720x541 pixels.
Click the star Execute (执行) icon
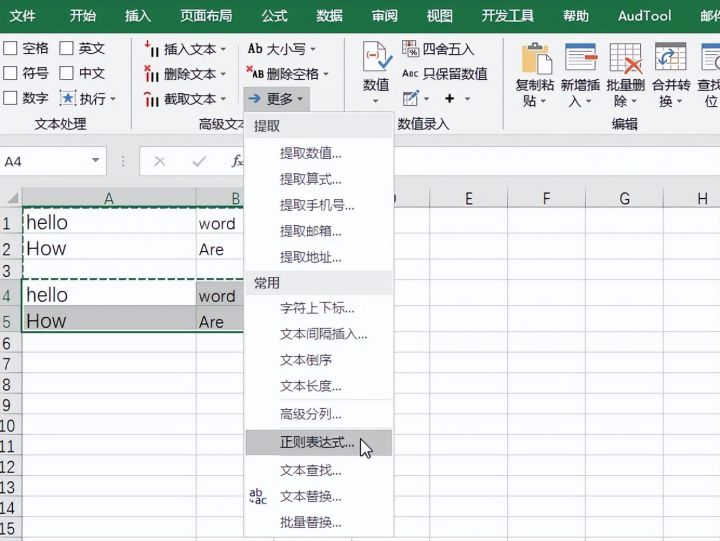click(x=68, y=98)
